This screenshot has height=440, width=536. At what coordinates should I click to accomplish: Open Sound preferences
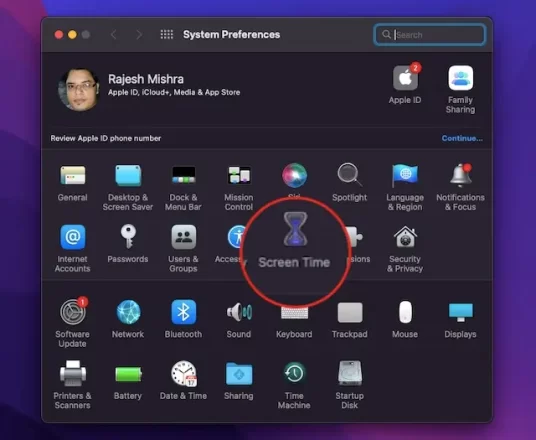coord(239,312)
